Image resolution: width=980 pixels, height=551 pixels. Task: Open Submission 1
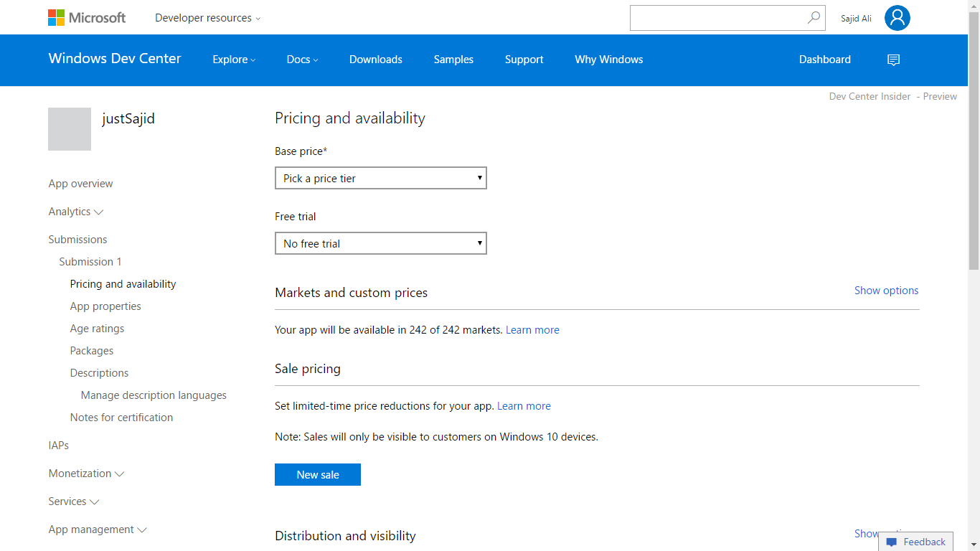coord(90,262)
